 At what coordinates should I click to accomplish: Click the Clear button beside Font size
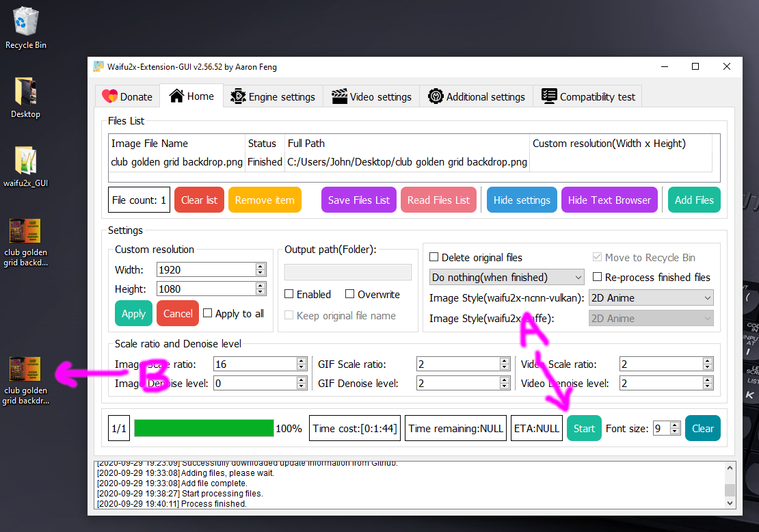(x=703, y=428)
